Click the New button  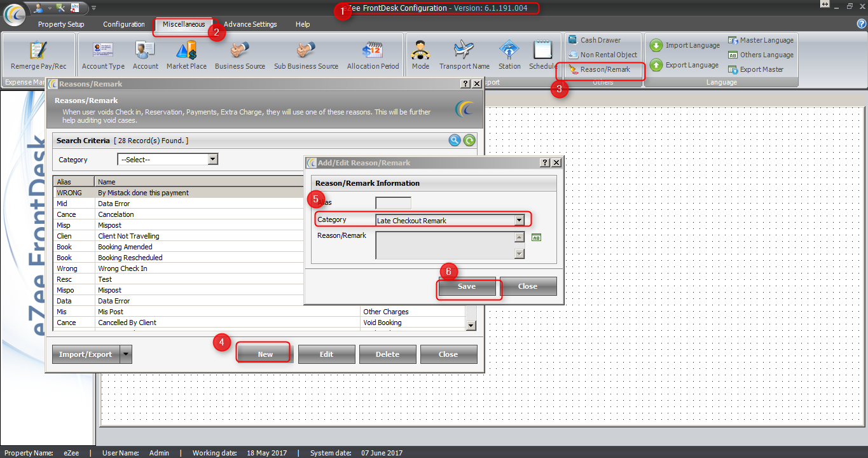pyautogui.click(x=265, y=354)
